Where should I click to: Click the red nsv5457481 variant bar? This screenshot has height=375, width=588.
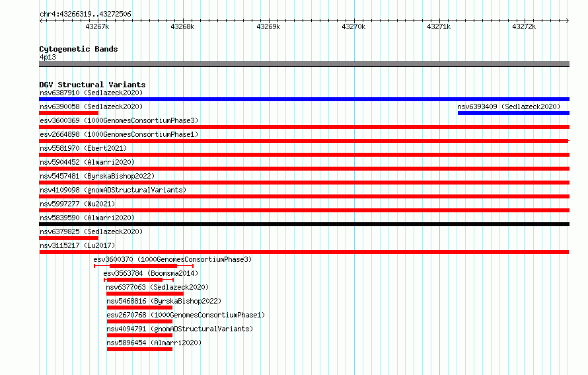tap(304, 183)
